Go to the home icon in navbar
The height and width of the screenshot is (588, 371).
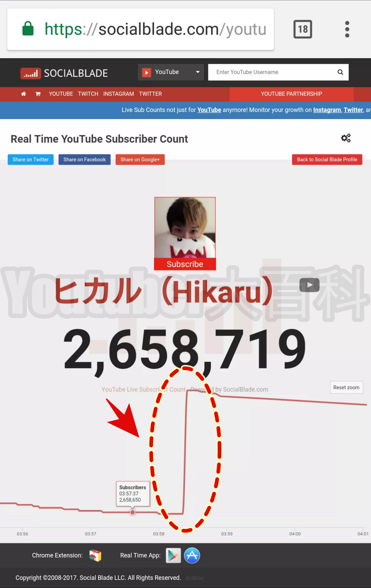(23, 94)
